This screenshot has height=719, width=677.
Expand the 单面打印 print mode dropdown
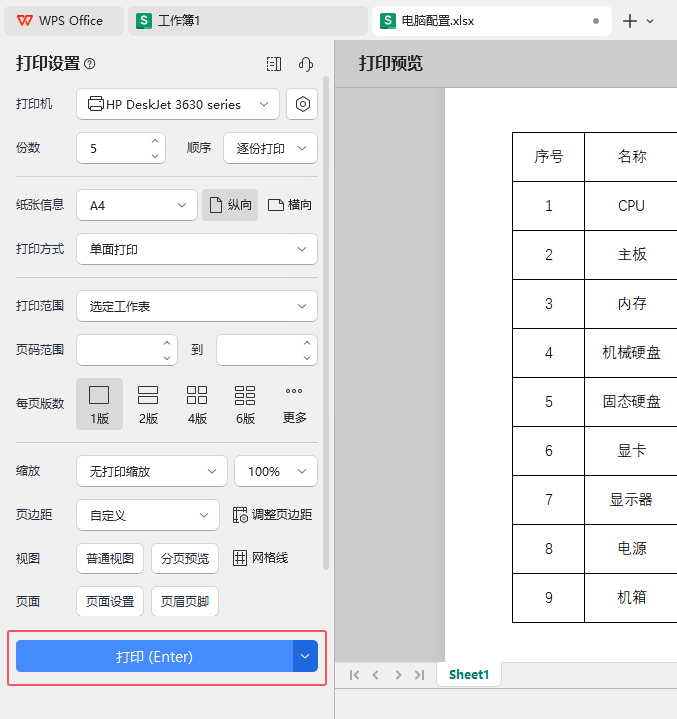click(197, 249)
